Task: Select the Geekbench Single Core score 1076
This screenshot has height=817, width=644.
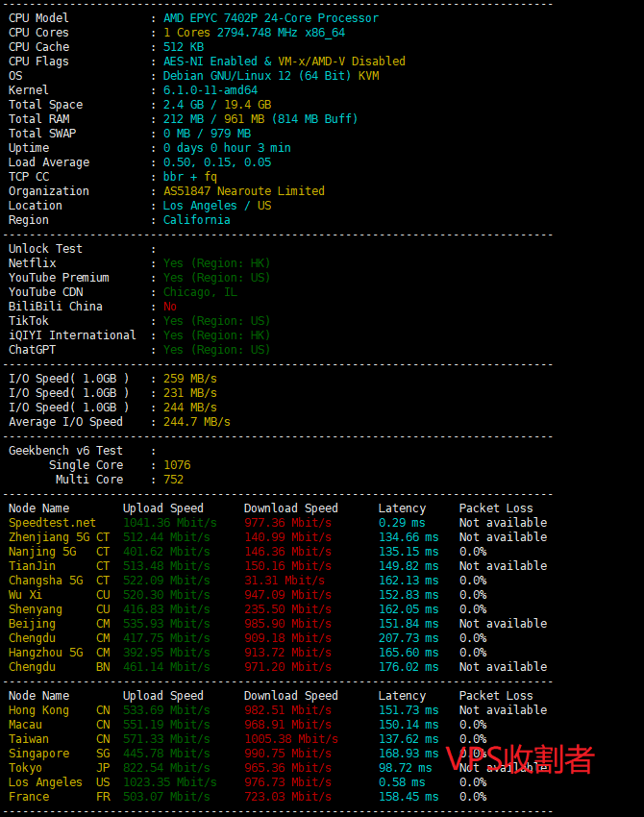Action: click(177, 465)
